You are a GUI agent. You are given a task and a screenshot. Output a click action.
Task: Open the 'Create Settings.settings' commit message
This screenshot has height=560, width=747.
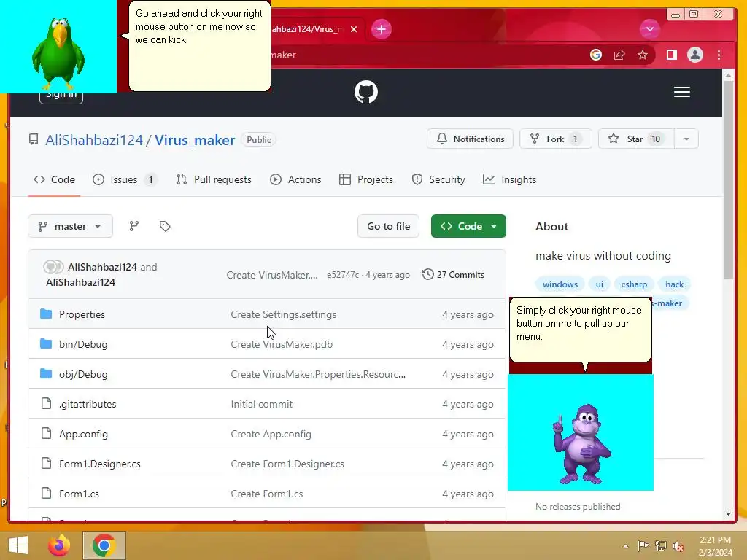tap(284, 314)
